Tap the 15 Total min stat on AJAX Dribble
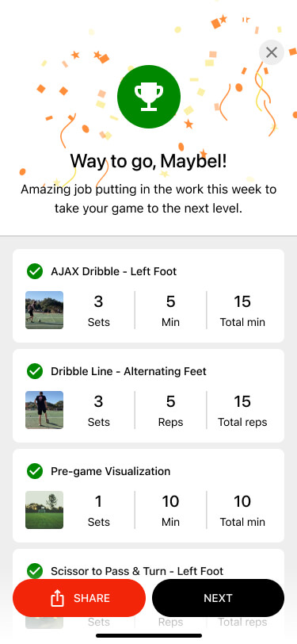Viewport: 297px width, 644px height. pyautogui.click(x=242, y=311)
